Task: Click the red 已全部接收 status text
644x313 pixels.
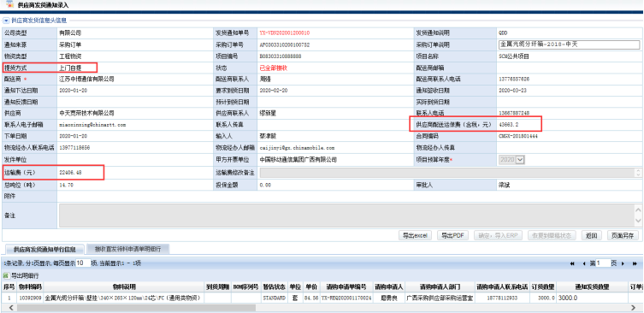Action: point(273,68)
